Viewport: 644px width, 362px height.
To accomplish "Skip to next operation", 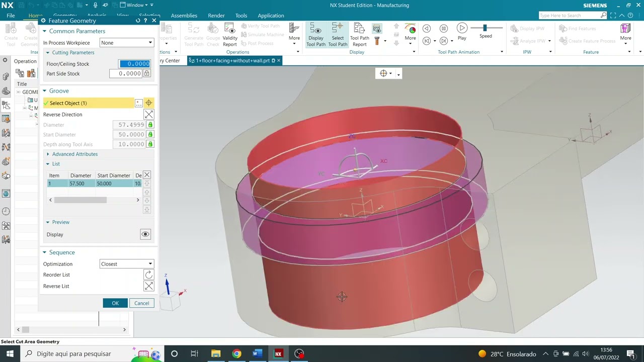I will [x=444, y=41].
